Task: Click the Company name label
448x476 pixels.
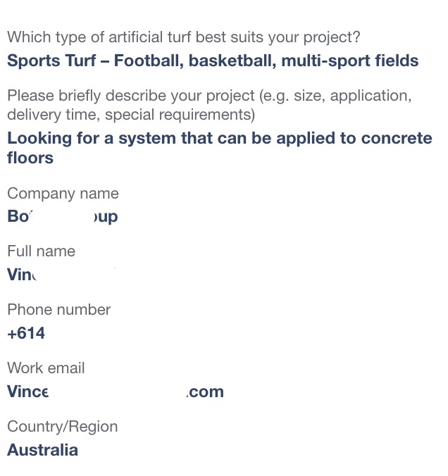Action: pyautogui.click(x=63, y=194)
